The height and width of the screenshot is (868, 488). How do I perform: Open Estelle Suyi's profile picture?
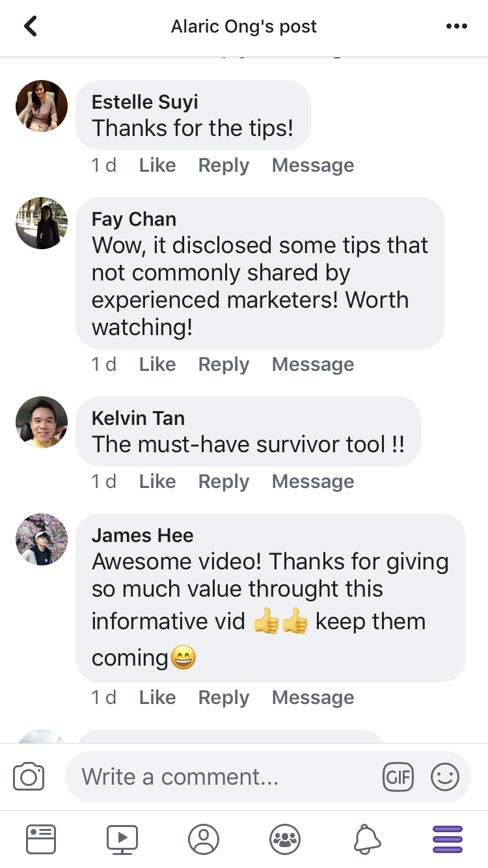[x=42, y=106]
